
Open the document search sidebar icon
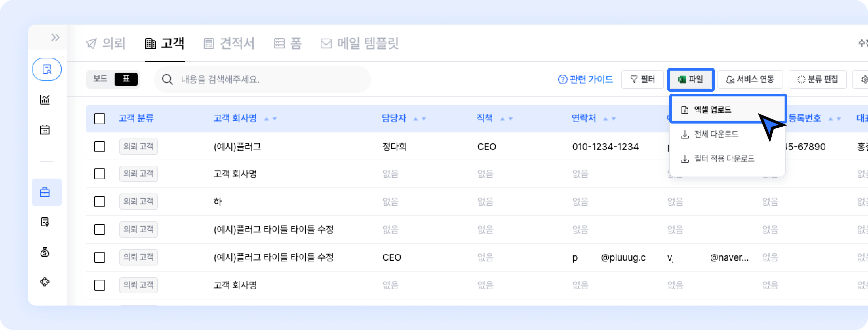tap(47, 69)
